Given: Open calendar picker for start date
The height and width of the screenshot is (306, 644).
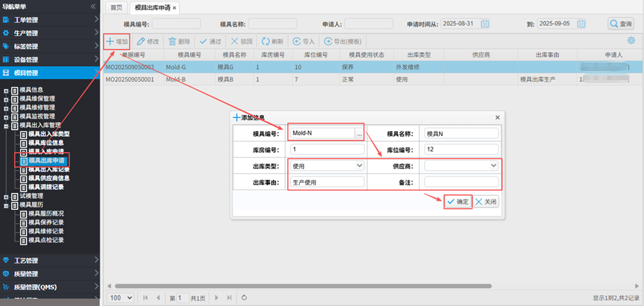Looking at the screenshot, I should pos(485,24).
